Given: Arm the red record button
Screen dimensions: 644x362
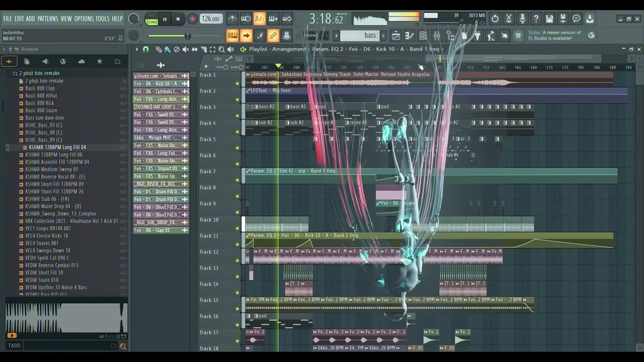Looking at the screenshot, I should pyautogui.click(x=192, y=20).
